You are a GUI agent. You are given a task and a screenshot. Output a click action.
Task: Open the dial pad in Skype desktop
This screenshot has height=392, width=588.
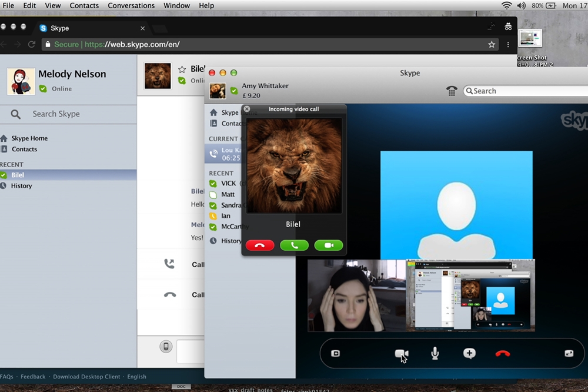pos(452,91)
